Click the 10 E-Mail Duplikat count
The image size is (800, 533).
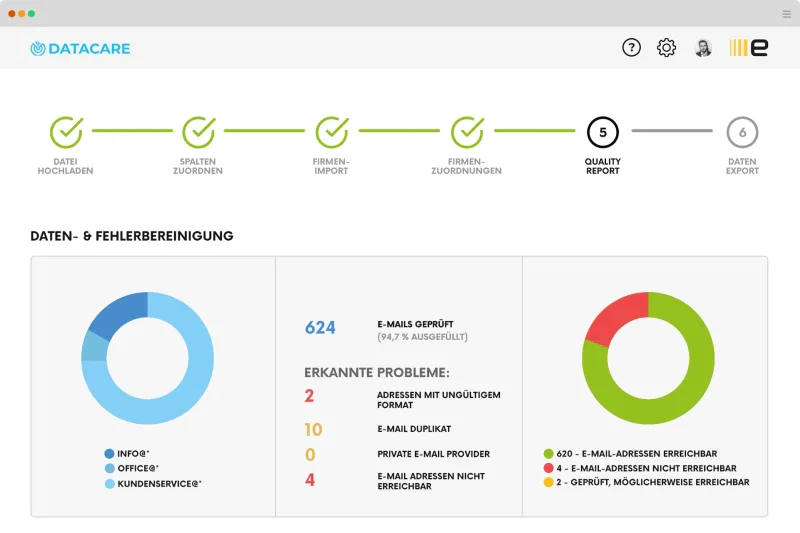(313, 429)
